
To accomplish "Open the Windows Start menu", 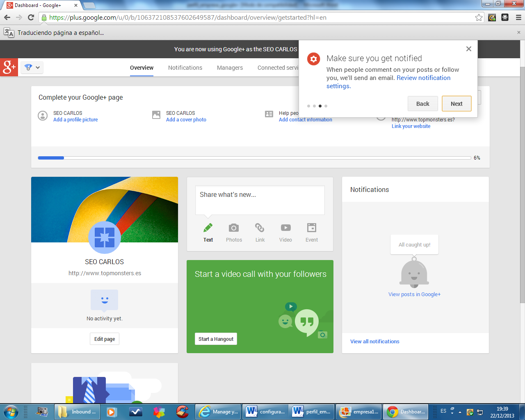I will coord(11,411).
